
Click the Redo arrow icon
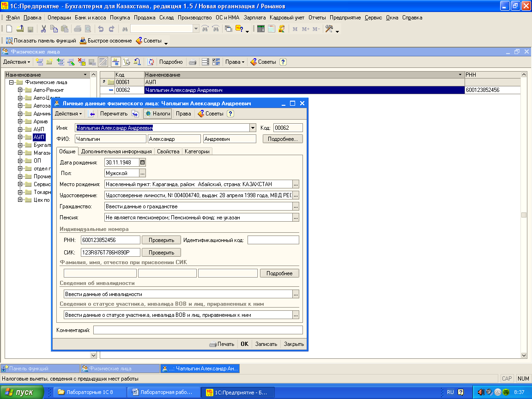[x=111, y=29]
